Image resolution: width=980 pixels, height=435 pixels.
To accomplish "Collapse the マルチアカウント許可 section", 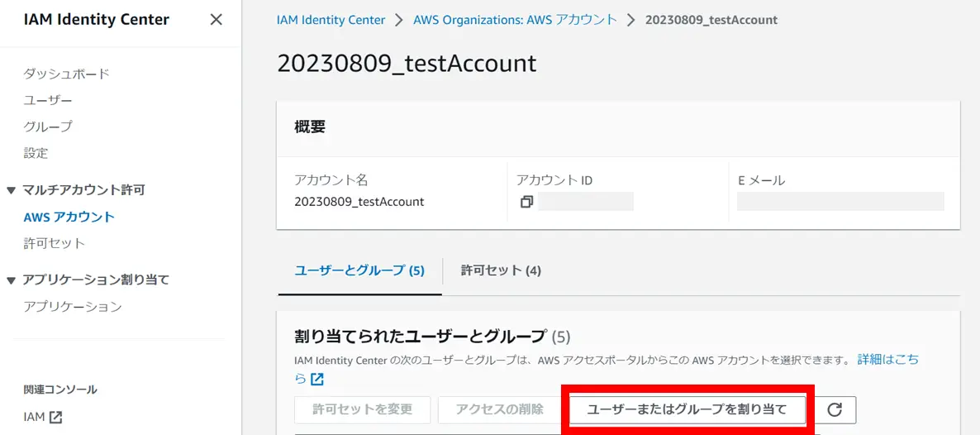I will point(12,190).
